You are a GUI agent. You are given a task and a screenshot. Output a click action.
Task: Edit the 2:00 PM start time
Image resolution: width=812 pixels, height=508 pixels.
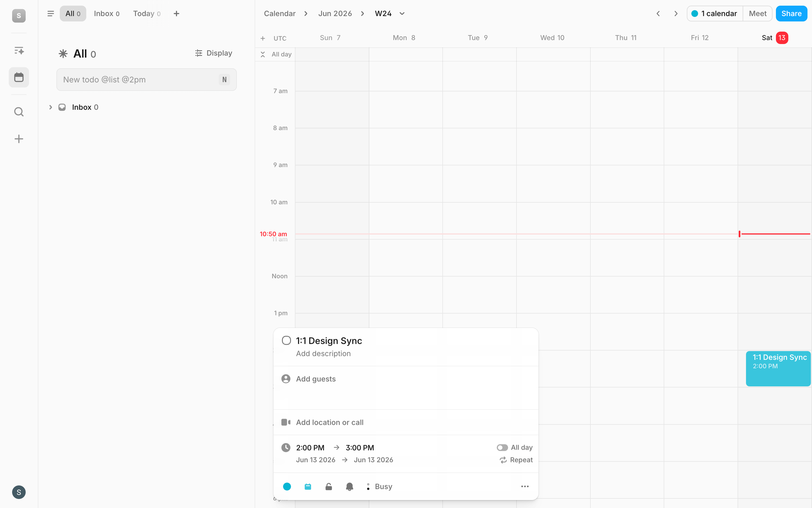pos(310,448)
